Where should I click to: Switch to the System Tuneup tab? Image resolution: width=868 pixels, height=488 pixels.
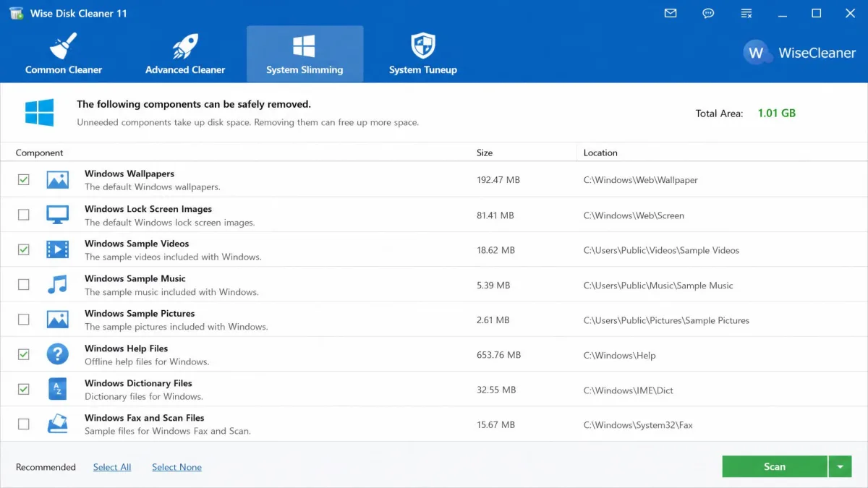tap(423, 54)
